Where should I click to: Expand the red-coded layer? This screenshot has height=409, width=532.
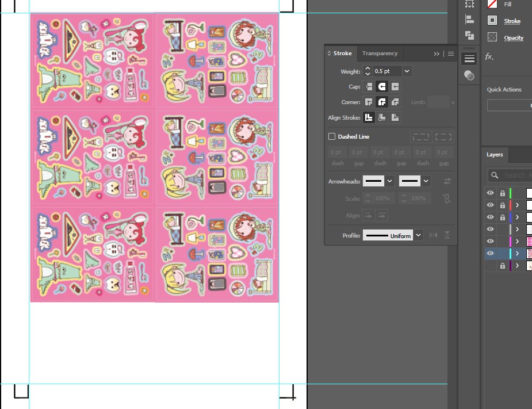tap(518, 205)
